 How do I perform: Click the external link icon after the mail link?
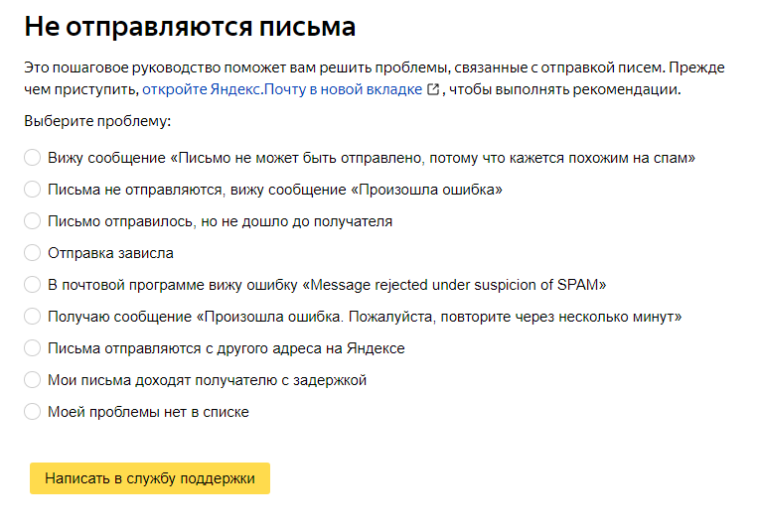pos(433,89)
